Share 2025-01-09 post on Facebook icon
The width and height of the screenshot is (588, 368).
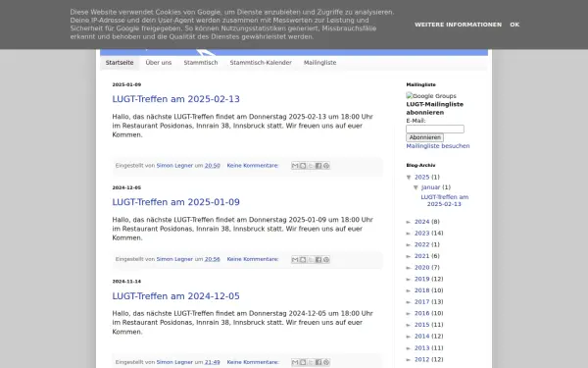click(x=318, y=259)
